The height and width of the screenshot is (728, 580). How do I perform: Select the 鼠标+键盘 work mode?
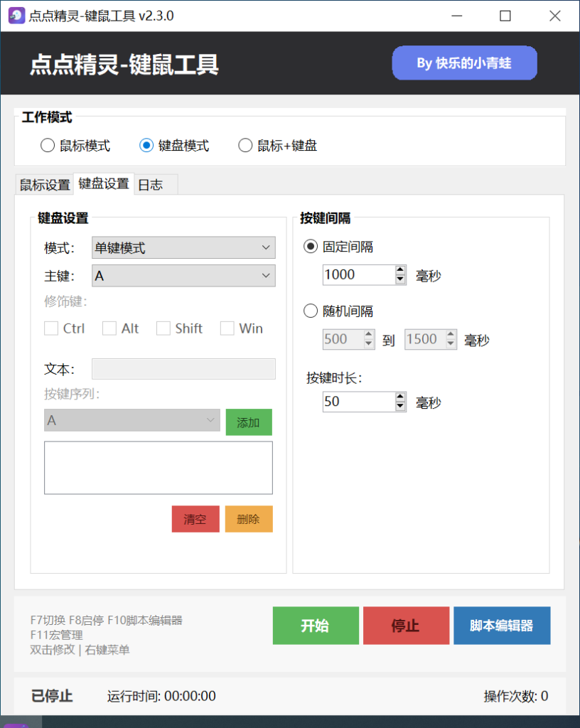click(245, 145)
